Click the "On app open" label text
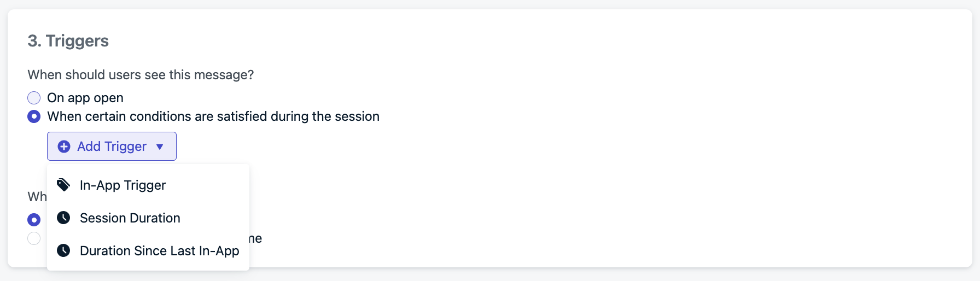The width and height of the screenshot is (980, 281). point(85,98)
